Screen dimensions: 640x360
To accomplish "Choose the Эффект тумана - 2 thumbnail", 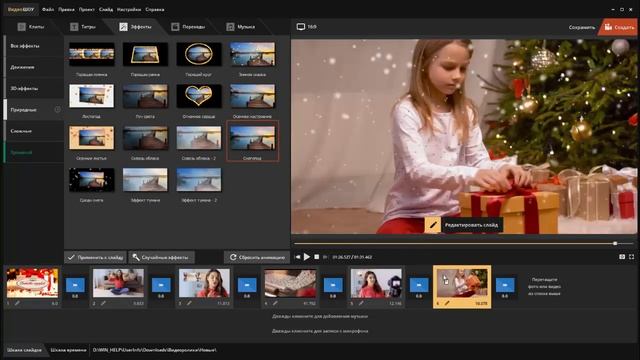I will (199, 180).
